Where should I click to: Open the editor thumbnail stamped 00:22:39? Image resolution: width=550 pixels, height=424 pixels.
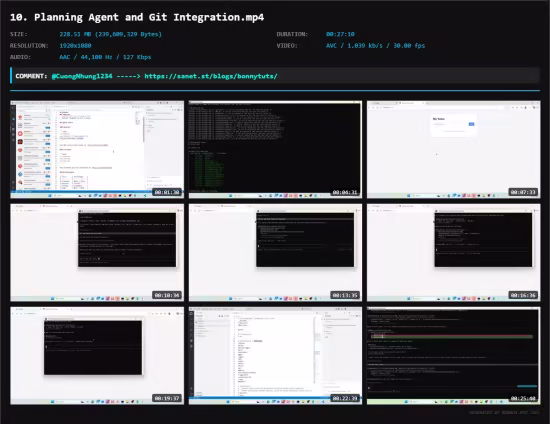pyautogui.click(x=275, y=356)
